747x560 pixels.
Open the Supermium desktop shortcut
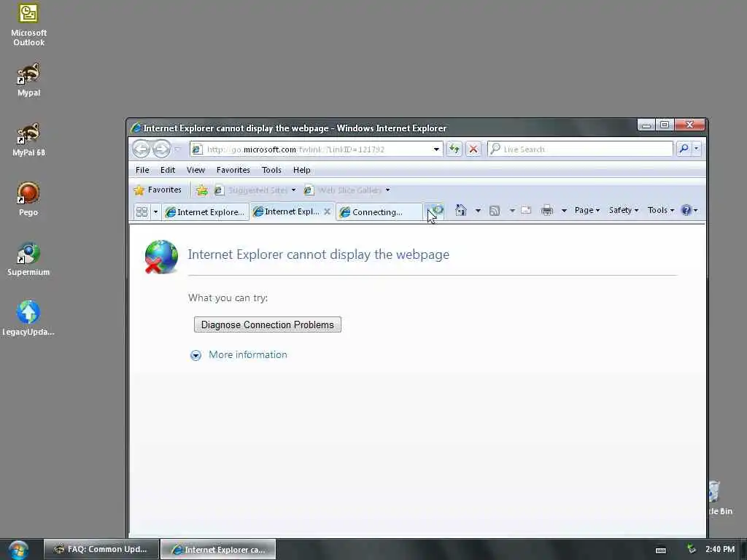point(28,259)
